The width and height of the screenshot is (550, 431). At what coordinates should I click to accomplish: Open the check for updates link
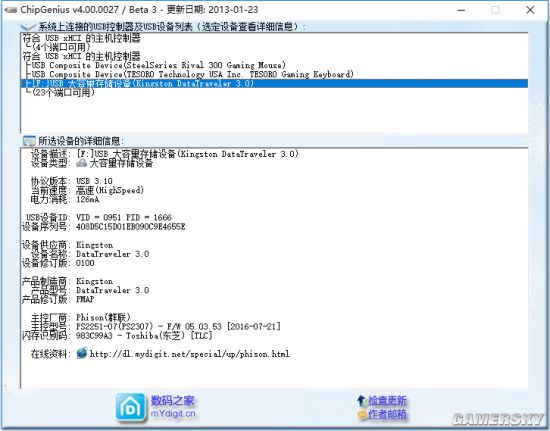pyautogui.click(x=387, y=400)
